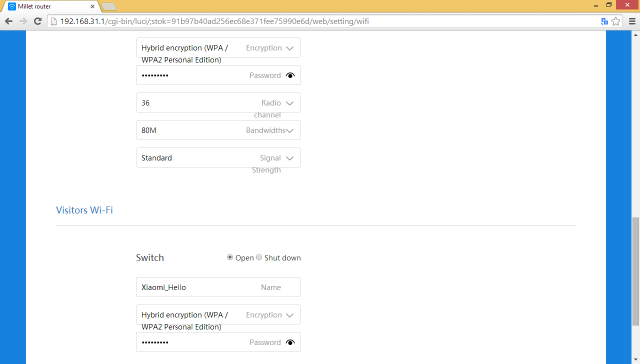Reveal Visitors Wi-Fi password with eye icon
640x364 pixels.
[290, 342]
